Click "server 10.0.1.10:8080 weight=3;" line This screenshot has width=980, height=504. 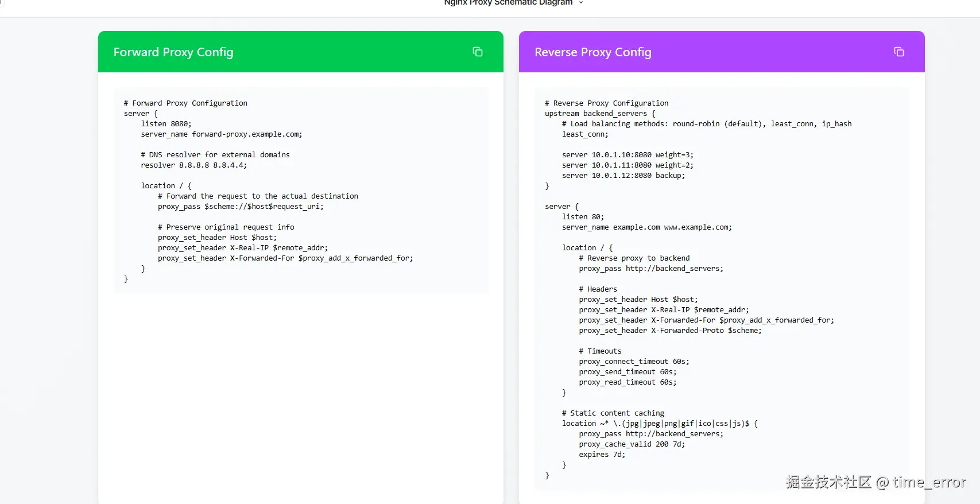(627, 155)
